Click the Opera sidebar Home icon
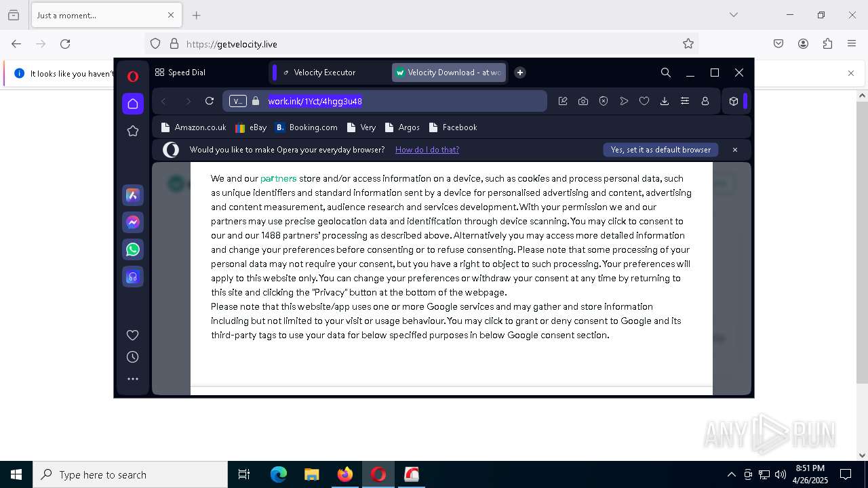Viewport: 868px width, 488px height. pos(133,104)
